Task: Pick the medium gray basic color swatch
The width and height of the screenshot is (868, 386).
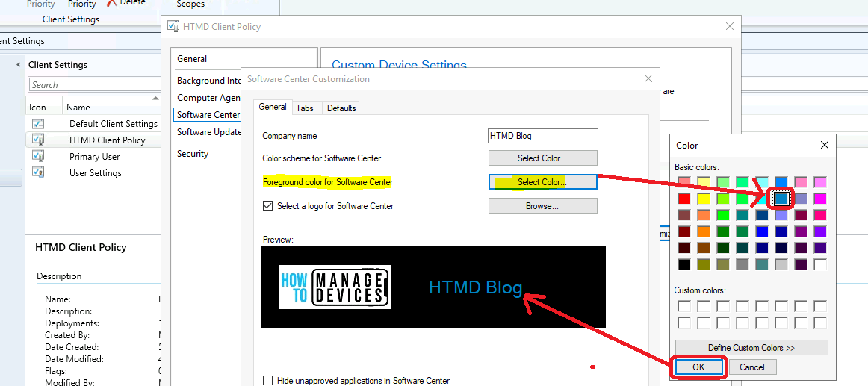Action: (743, 264)
